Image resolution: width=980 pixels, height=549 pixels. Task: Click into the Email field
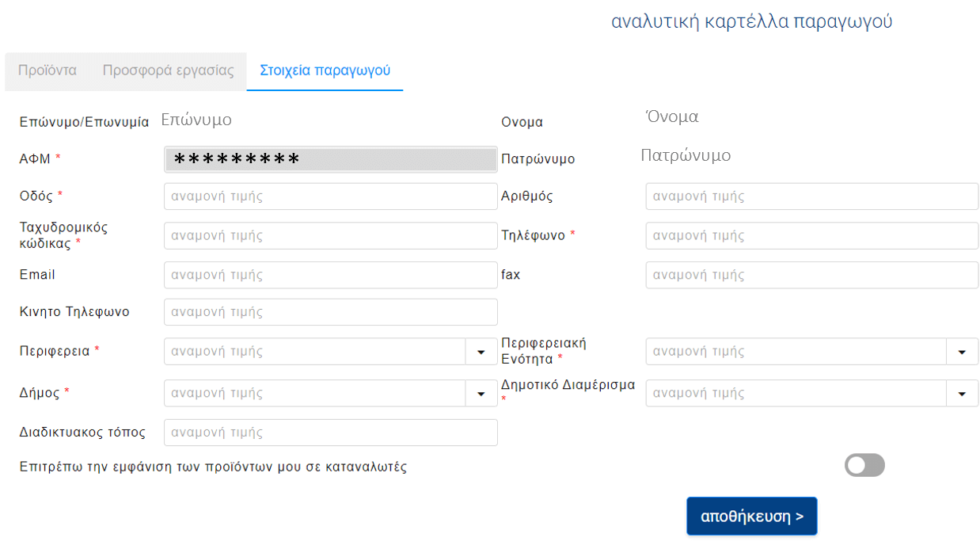click(x=330, y=276)
